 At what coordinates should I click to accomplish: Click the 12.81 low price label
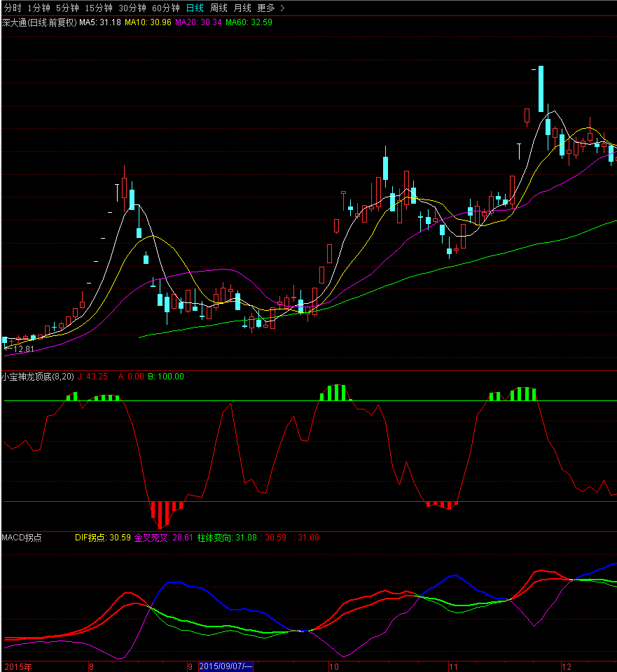22,349
